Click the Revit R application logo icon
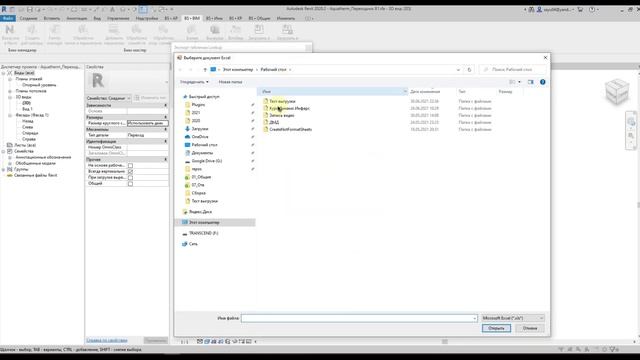Image resolution: width=640 pixels, height=360 pixels. click(4, 9)
